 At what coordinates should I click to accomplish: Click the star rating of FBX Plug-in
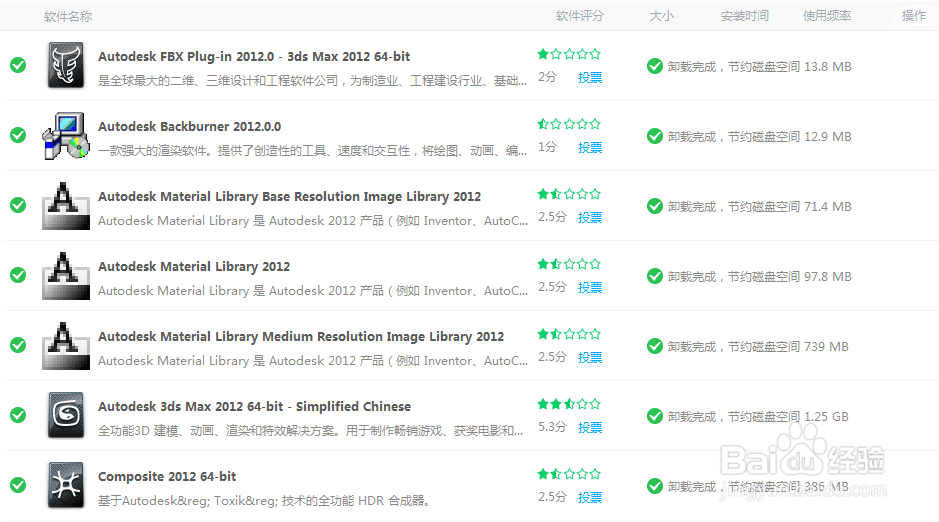pos(569,54)
